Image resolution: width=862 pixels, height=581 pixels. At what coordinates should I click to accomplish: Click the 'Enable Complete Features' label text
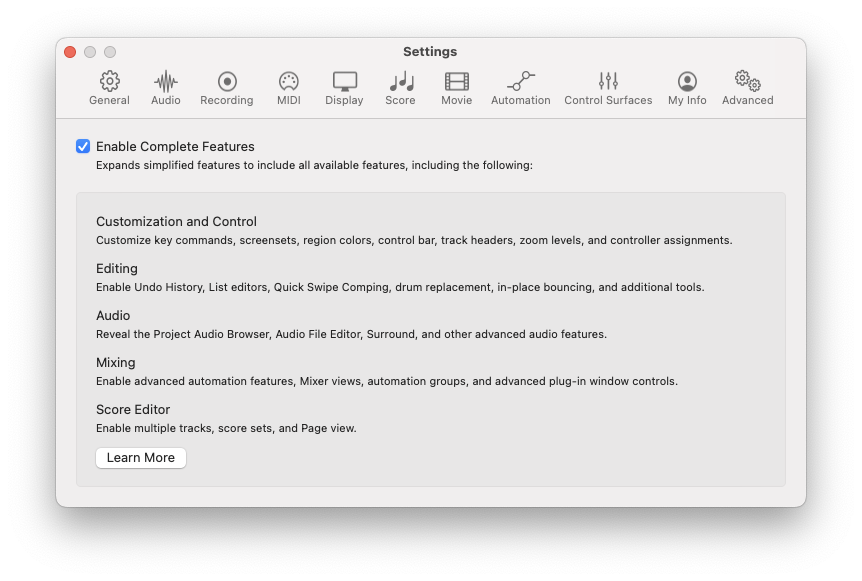pyautogui.click(x=175, y=146)
